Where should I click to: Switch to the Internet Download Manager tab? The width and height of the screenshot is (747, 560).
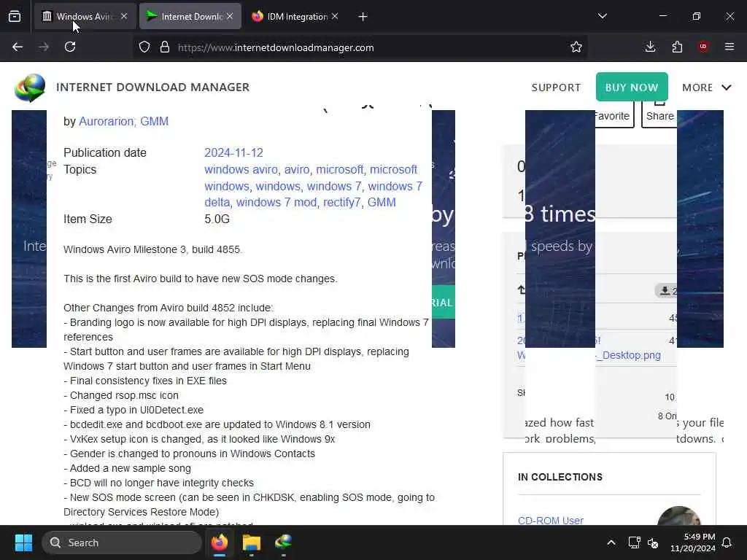190,17
